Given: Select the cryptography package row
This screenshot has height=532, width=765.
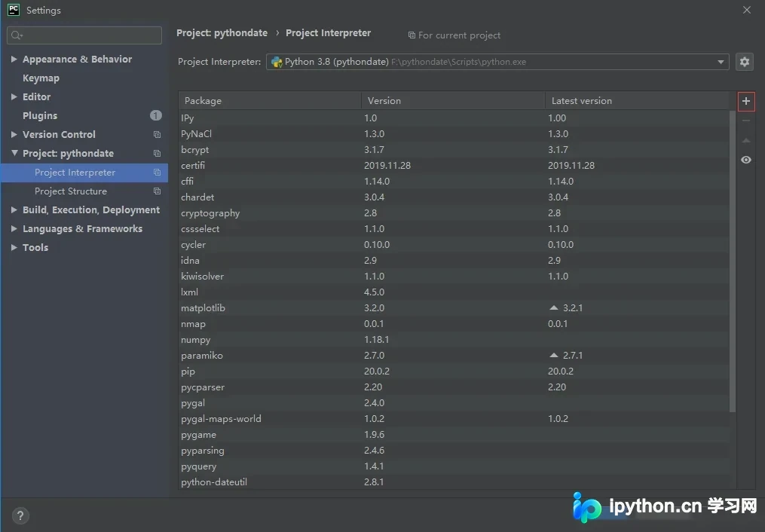Looking at the screenshot, I should pos(454,213).
